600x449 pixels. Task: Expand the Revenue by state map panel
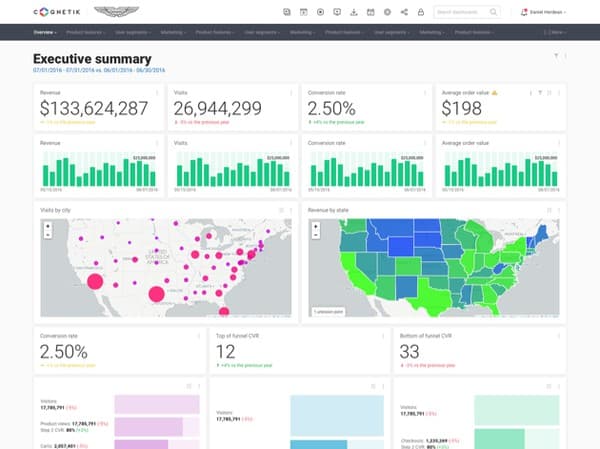click(549, 210)
